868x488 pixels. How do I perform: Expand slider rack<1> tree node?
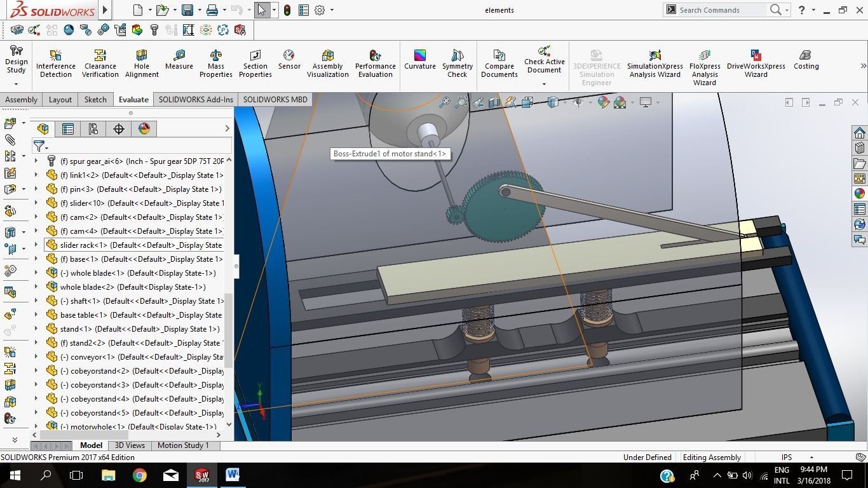click(x=36, y=245)
